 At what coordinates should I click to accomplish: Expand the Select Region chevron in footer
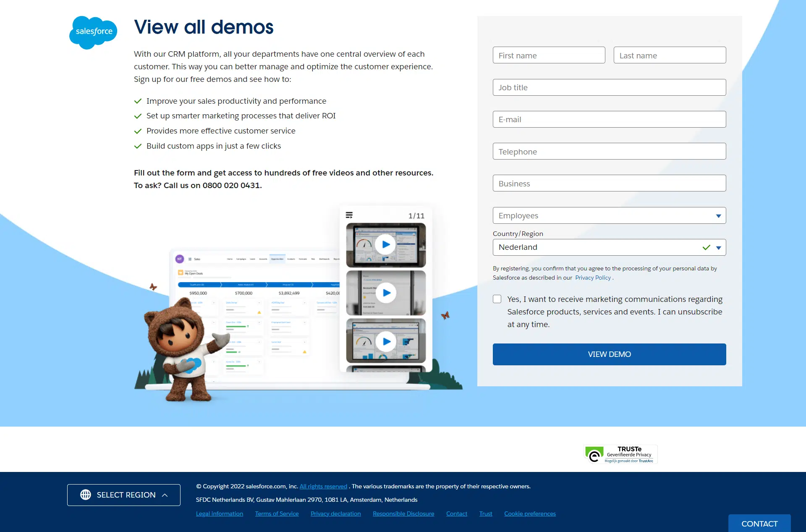coord(165,495)
